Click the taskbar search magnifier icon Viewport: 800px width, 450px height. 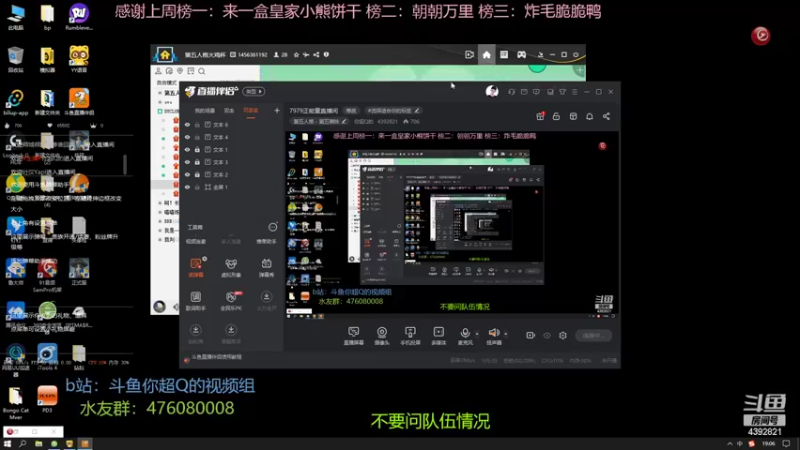(22, 444)
